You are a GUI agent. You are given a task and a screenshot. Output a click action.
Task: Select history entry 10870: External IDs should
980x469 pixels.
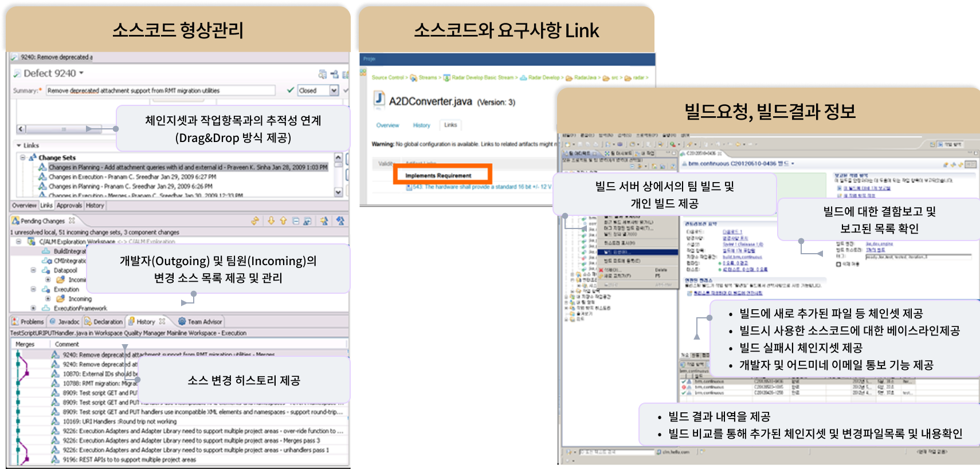[x=95, y=374]
